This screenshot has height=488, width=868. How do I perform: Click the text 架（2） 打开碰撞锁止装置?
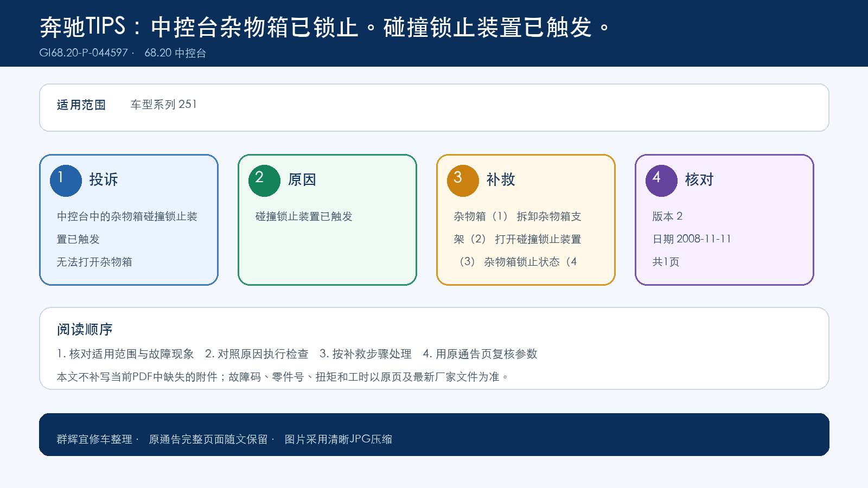tap(518, 239)
